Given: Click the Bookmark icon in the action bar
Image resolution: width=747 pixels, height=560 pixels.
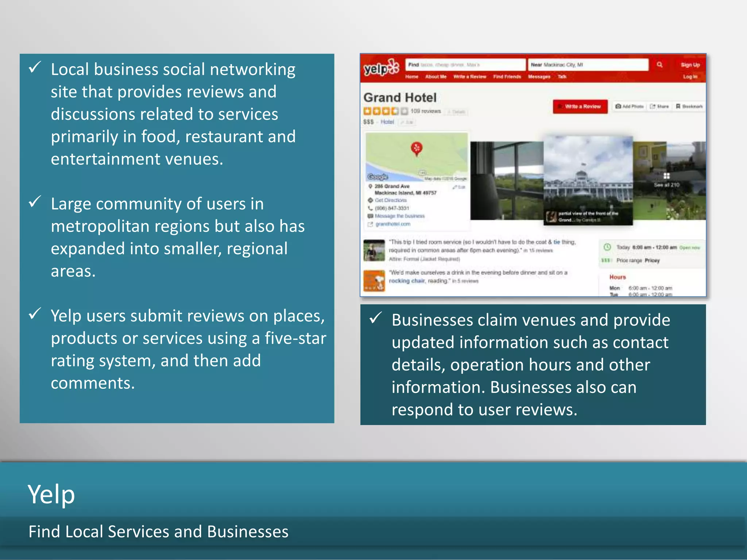Looking at the screenshot, I should coord(678,106).
